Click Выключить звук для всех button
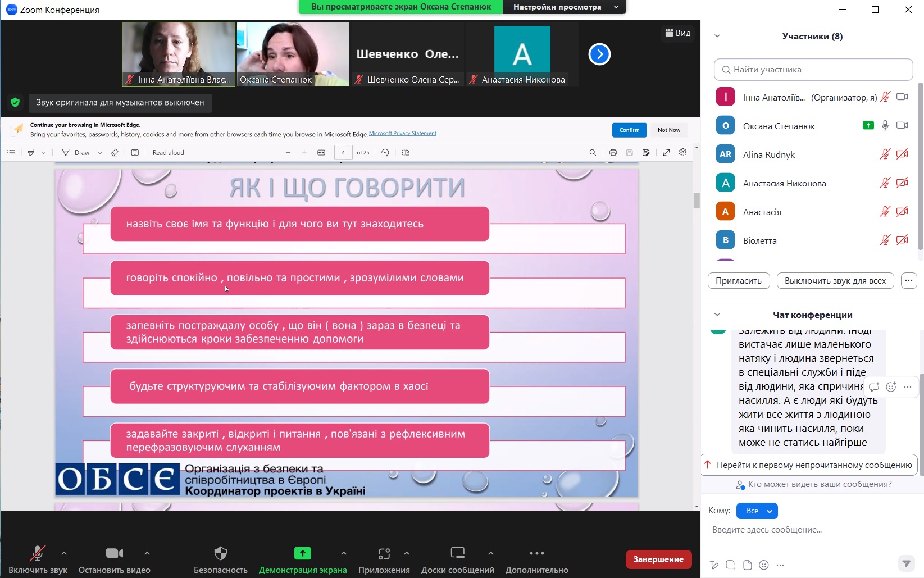 coord(835,281)
